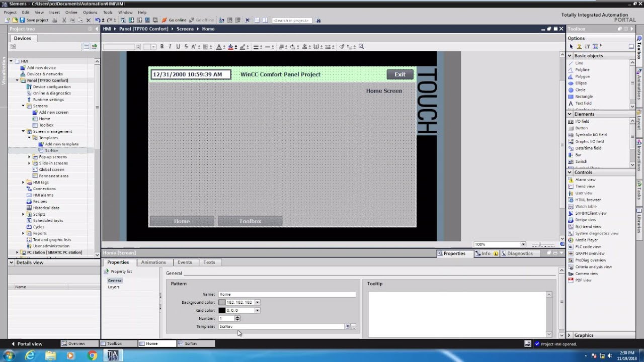Open the Online menu
Viewport: 644px width, 362px height.
[x=71, y=13]
